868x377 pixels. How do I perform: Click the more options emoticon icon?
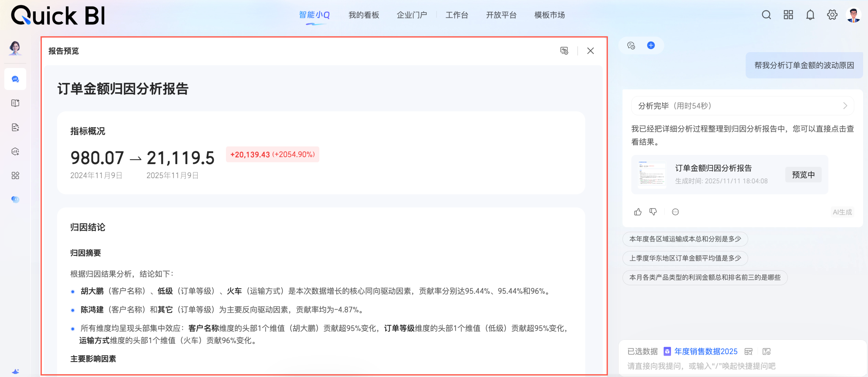tap(675, 212)
